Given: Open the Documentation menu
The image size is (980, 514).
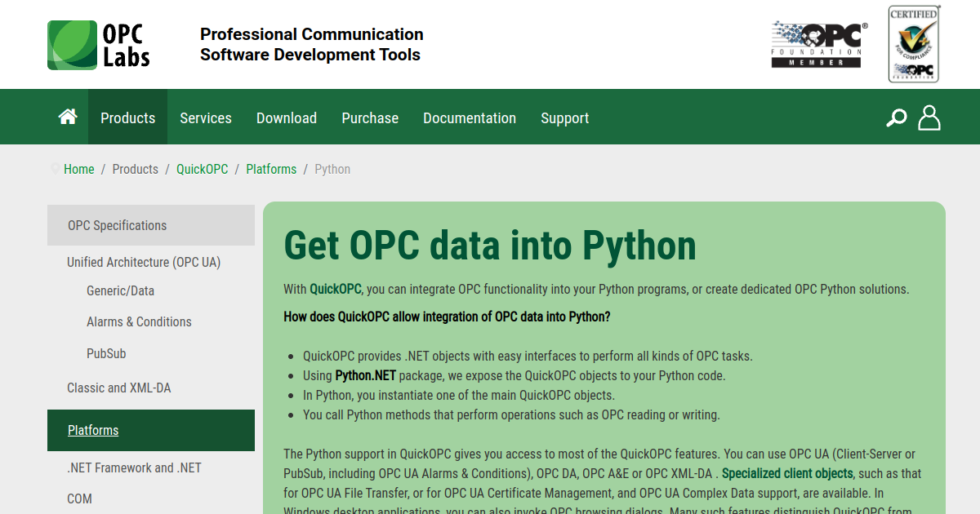Looking at the screenshot, I should pos(470,117).
